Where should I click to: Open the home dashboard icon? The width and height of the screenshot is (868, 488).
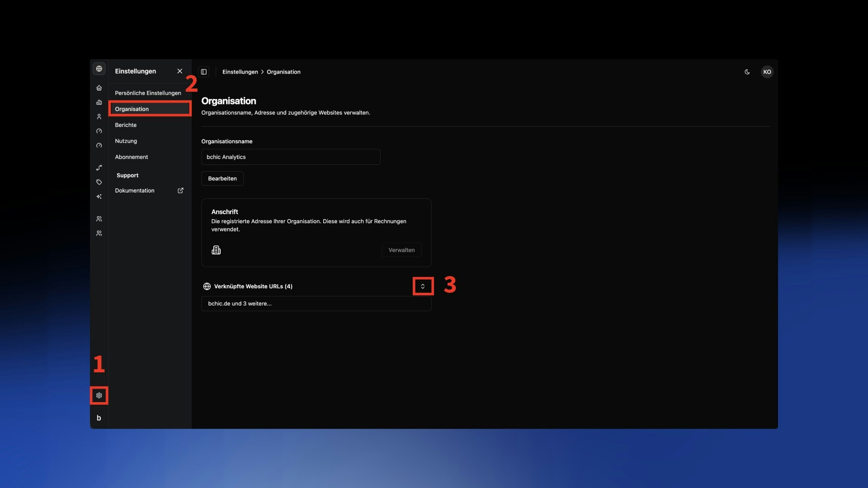[x=99, y=88]
